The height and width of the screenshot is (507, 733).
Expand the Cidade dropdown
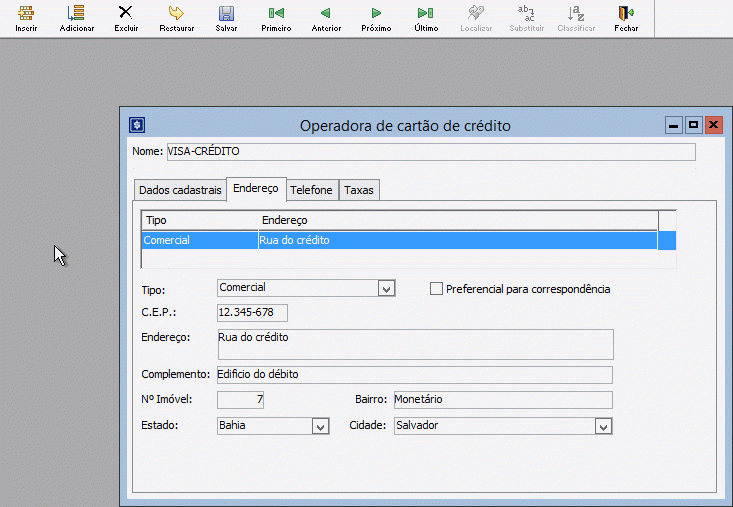pos(602,426)
